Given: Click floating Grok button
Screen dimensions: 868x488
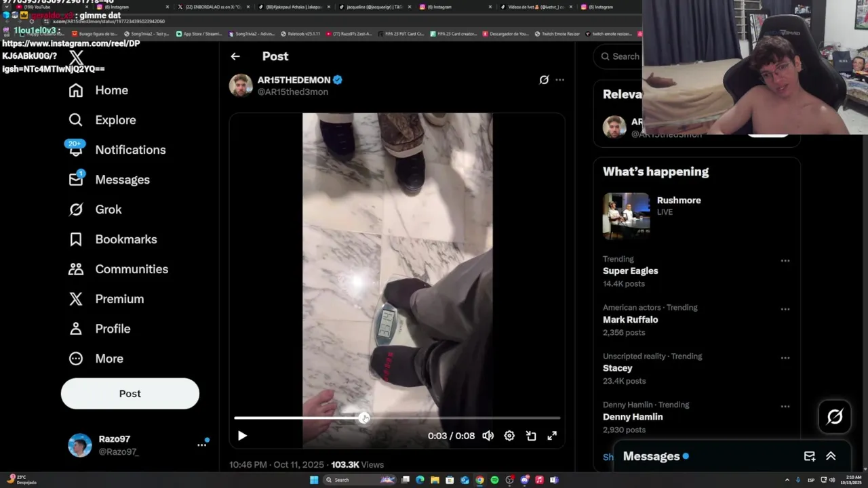Looking at the screenshot, I should pyautogui.click(x=835, y=417).
